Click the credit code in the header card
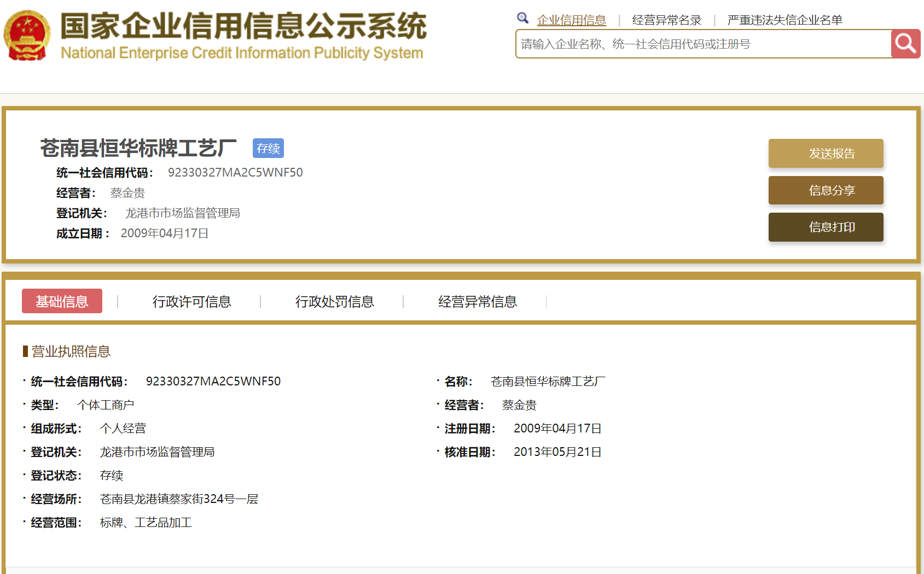The height and width of the screenshot is (574, 924). coord(235,173)
